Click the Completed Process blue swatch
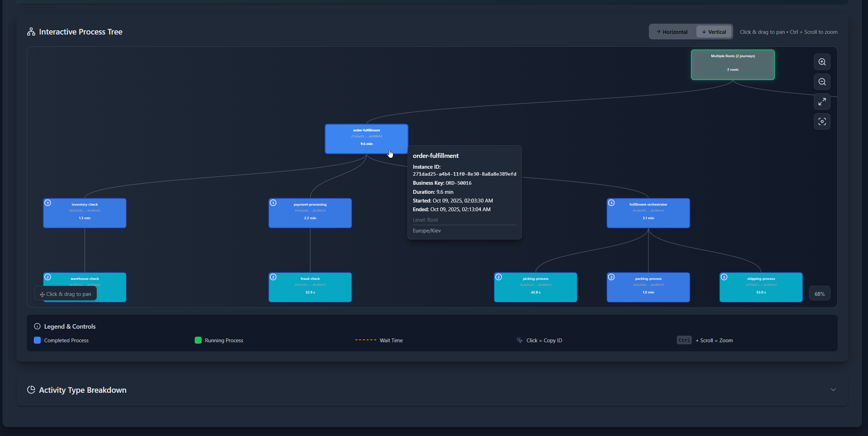 (37, 340)
